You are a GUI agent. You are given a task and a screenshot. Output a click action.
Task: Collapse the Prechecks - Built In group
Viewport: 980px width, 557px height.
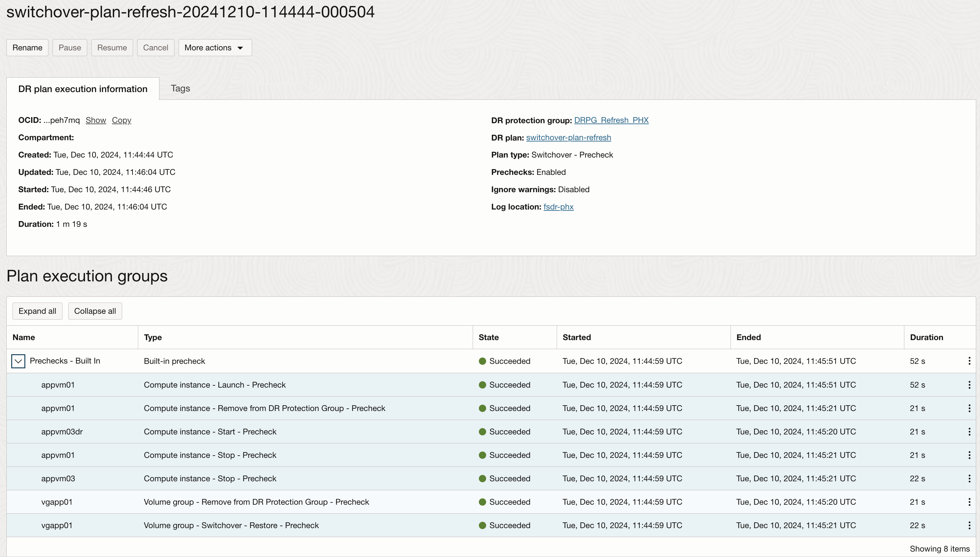tap(18, 361)
